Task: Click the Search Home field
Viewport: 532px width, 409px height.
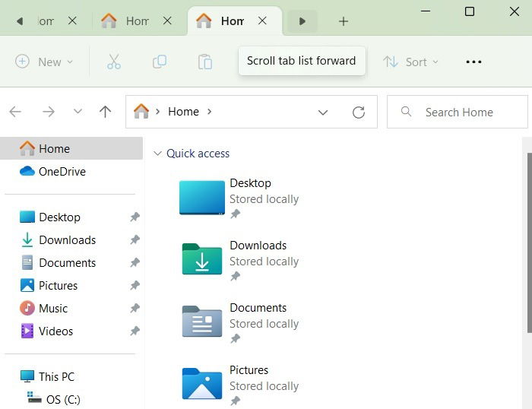Action: 458,112
